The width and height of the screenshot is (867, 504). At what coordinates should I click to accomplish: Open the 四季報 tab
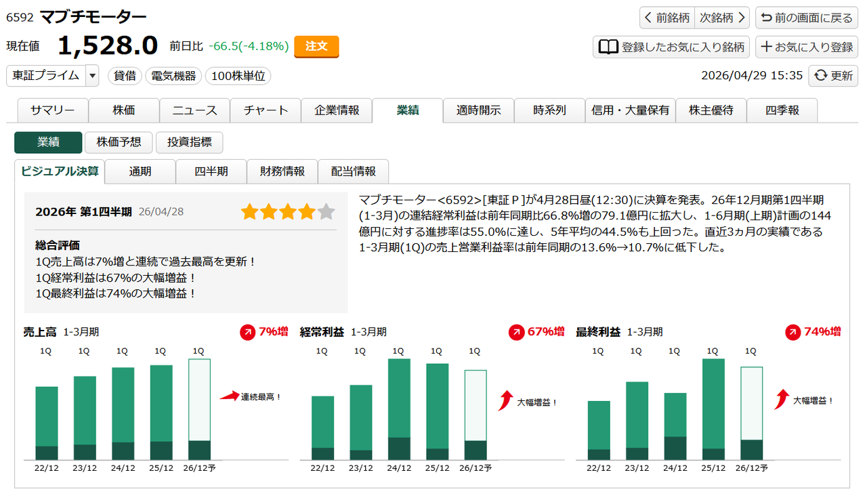point(782,110)
